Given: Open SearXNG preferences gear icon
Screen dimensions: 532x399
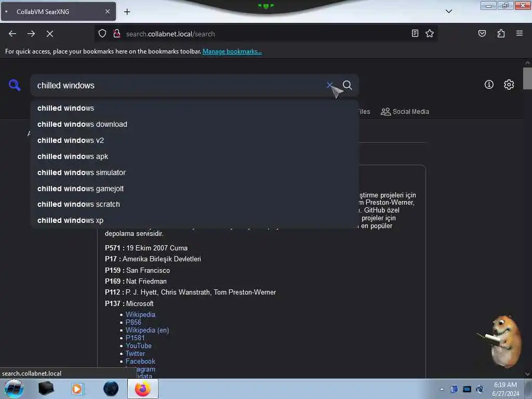Looking at the screenshot, I should pyautogui.click(x=509, y=85).
